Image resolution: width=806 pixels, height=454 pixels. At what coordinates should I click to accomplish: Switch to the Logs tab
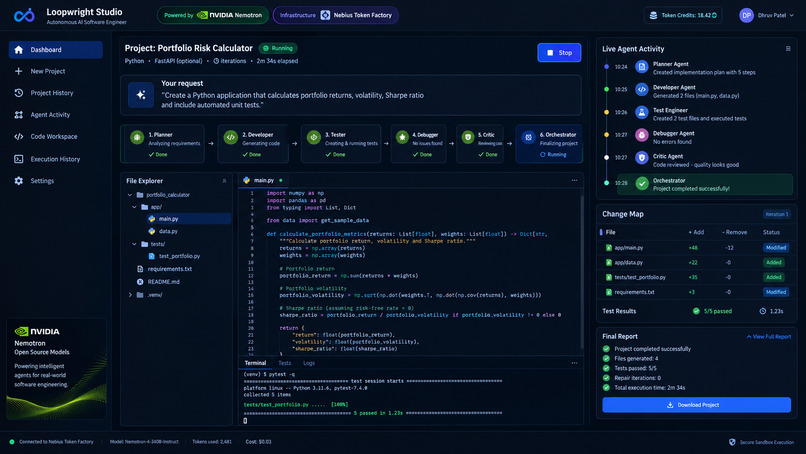(x=309, y=363)
